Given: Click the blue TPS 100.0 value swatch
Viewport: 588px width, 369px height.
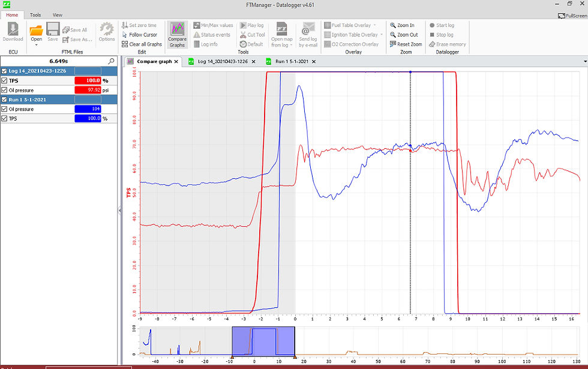Looking at the screenshot, I should point(88,118).
